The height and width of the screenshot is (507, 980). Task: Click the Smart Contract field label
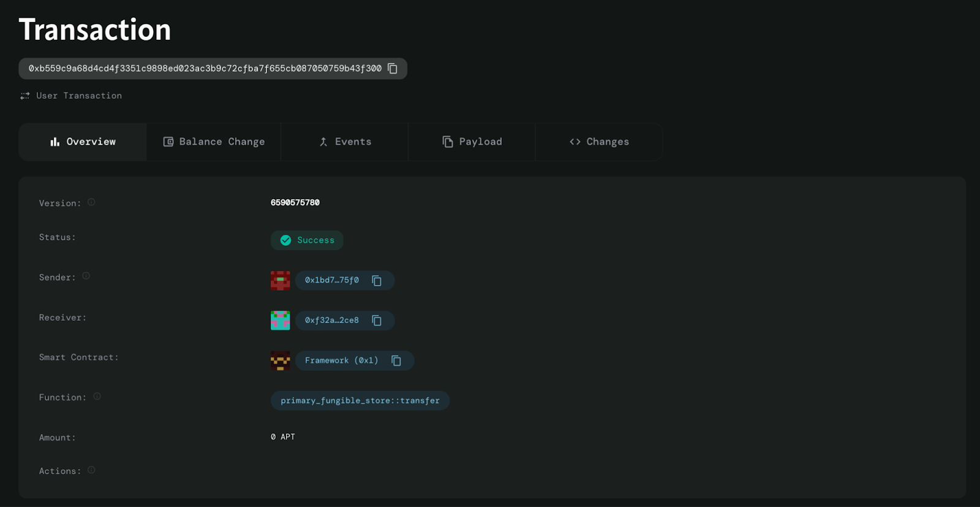[x=79, y=357]
